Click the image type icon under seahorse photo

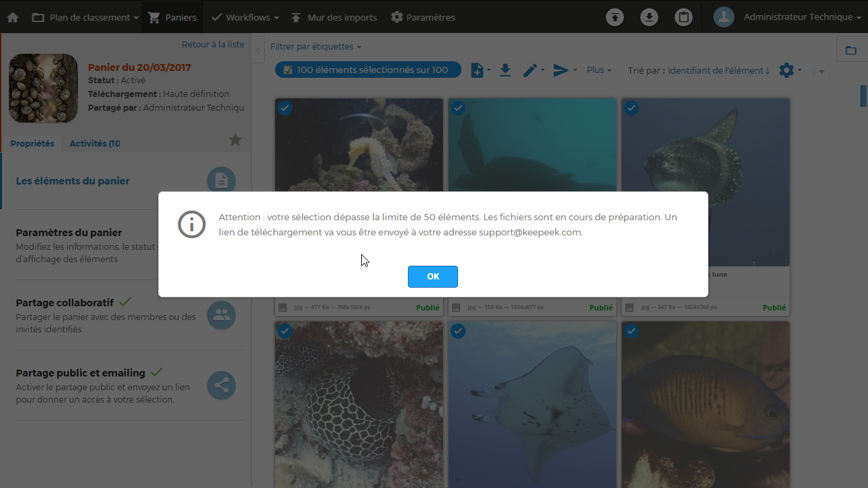click(x=283, y=308)
